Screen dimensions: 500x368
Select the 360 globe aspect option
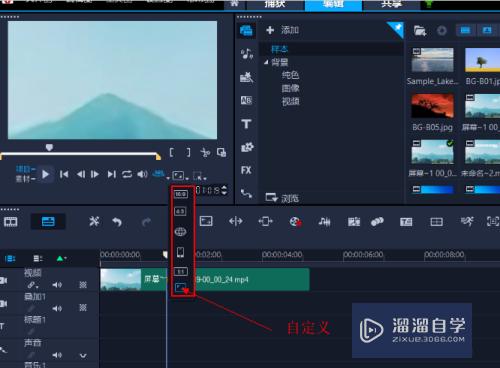(x=180, y=232)
